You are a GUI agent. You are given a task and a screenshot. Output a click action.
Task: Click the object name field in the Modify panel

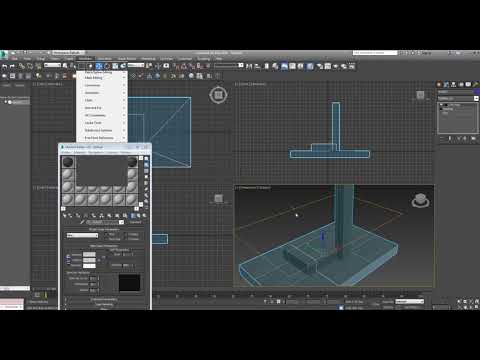455,92
